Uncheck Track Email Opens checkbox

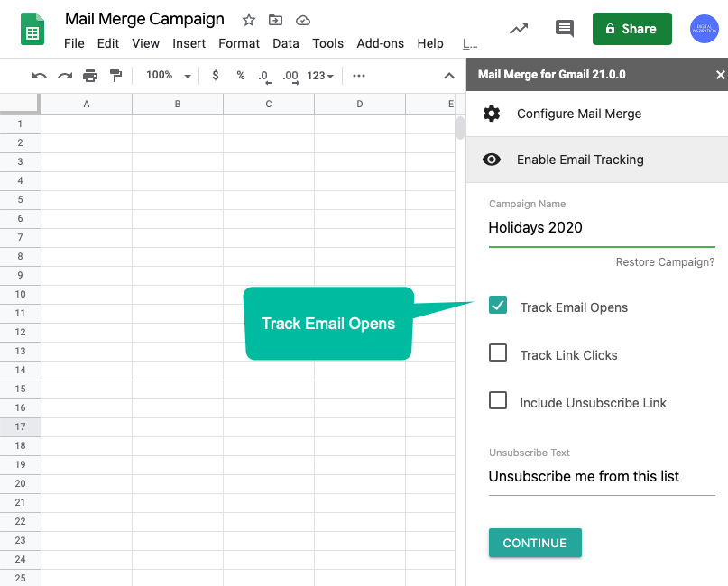498,306
